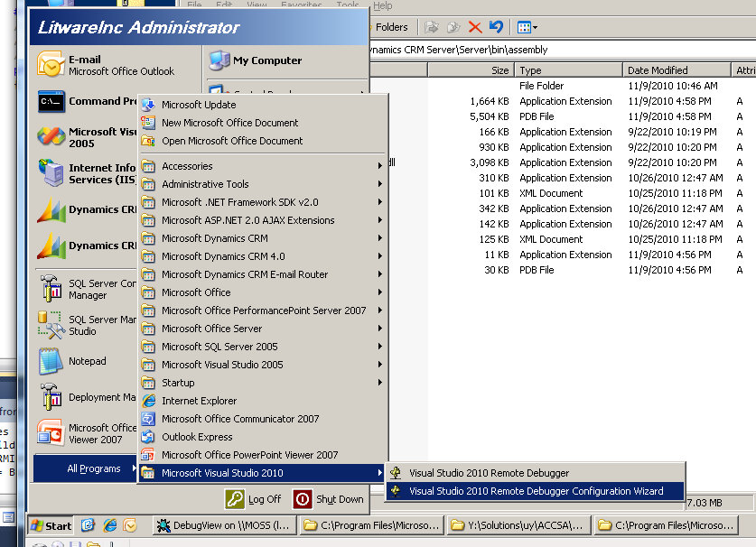Screen dimensions: 756x547
Task: Open My Computer in Start menu
Action: (256, 60)
